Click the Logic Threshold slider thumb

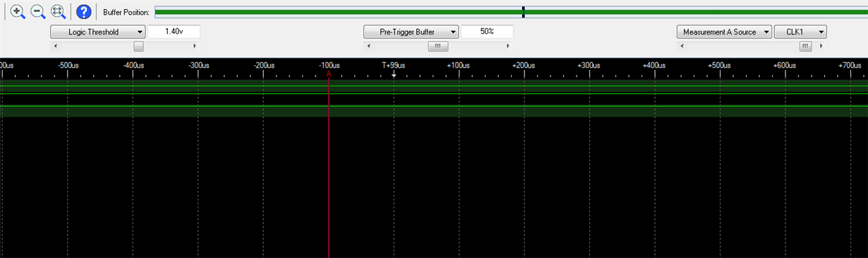click(138, 47)
